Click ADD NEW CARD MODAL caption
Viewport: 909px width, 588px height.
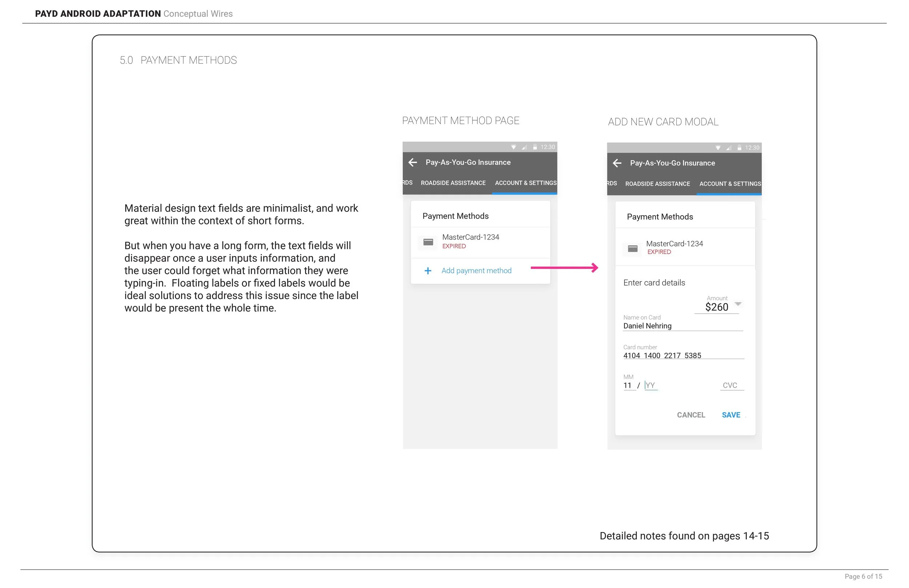663,122
